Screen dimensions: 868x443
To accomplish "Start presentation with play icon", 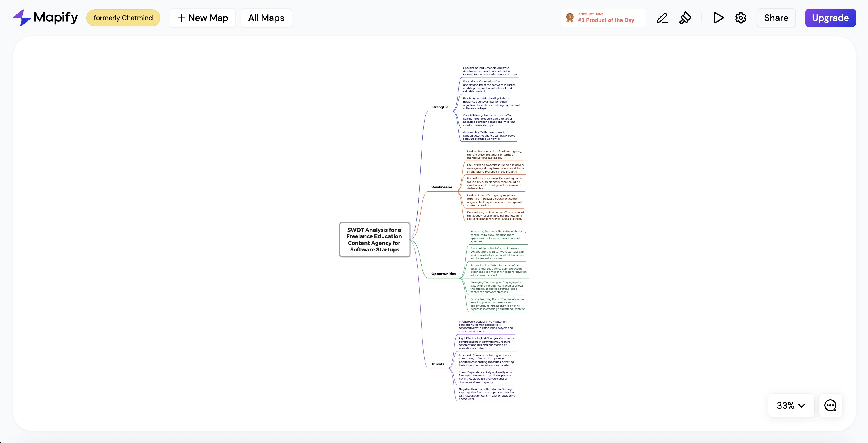I will coord(718,18).
